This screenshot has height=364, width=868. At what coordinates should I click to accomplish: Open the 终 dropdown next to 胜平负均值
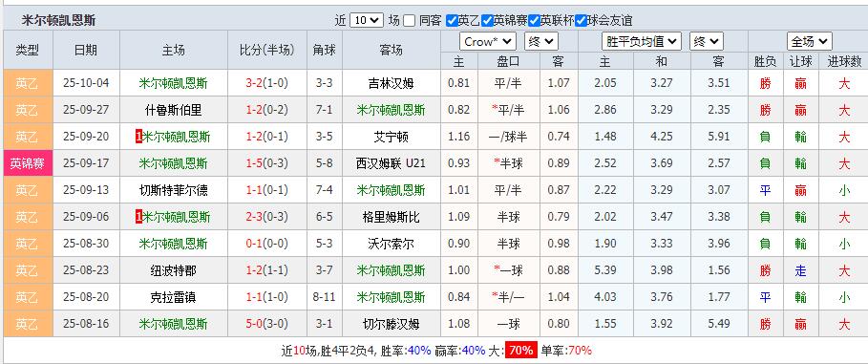coord(707,41)
